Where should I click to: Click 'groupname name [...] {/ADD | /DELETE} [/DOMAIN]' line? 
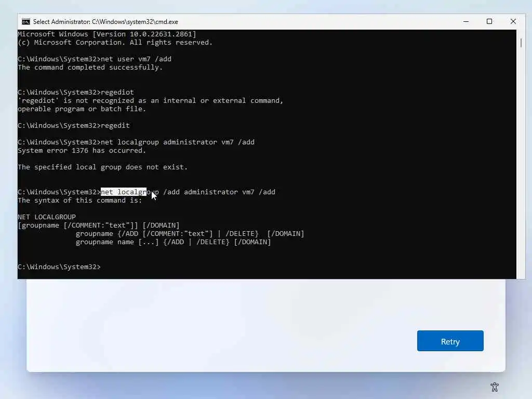tap(174, 242)
